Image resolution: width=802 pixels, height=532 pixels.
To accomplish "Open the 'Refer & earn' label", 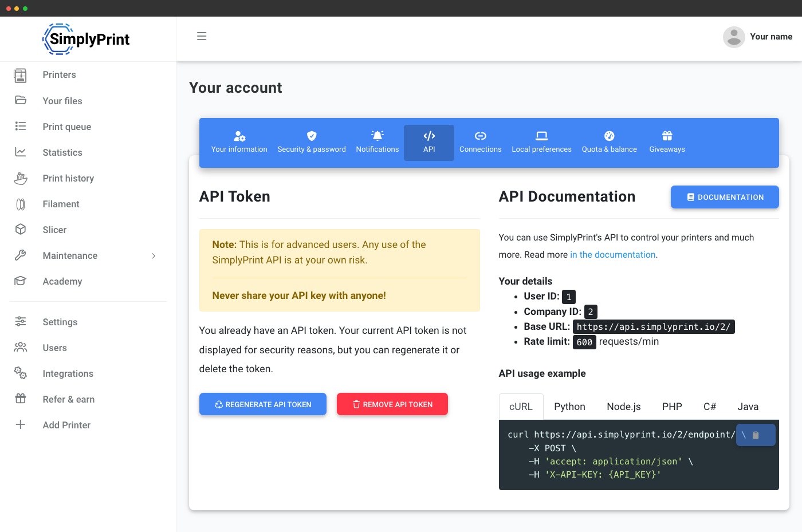I will coord(69,399).
